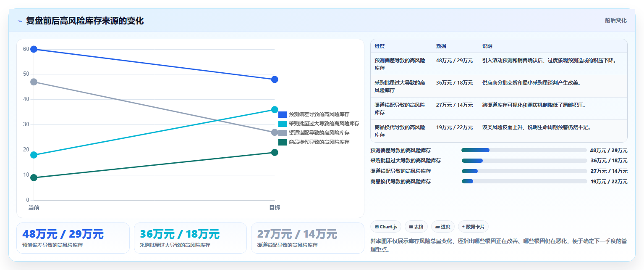Click table cell 预测偏差导致的高风险库存
The width and height of the screenshot is (644, 270).
[400, 64]
